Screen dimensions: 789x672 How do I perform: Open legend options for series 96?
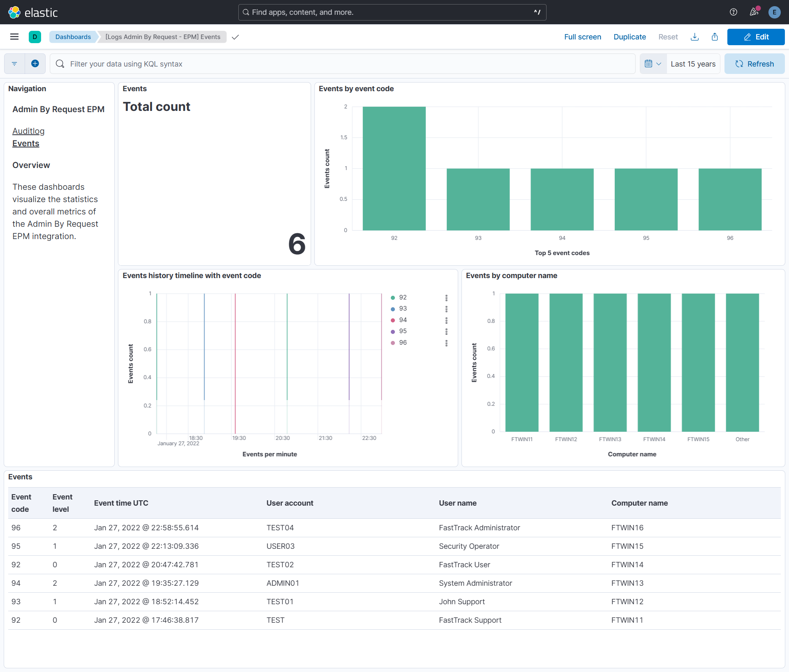click(447, 343)
